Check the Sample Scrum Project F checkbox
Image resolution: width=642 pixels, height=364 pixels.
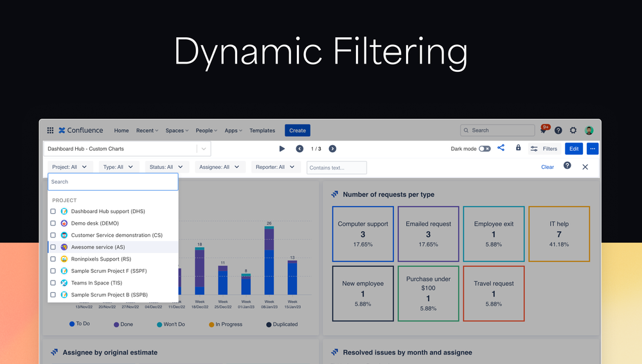coord(53,271)
